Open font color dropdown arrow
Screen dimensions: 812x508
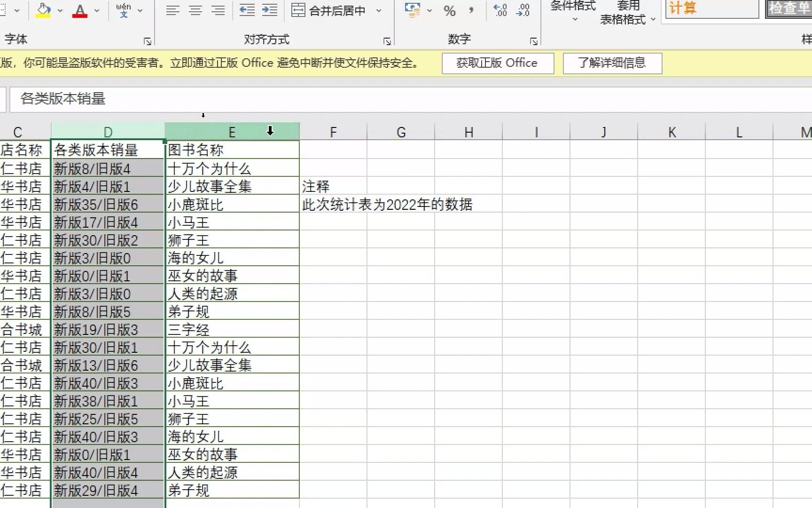point(97,10)
